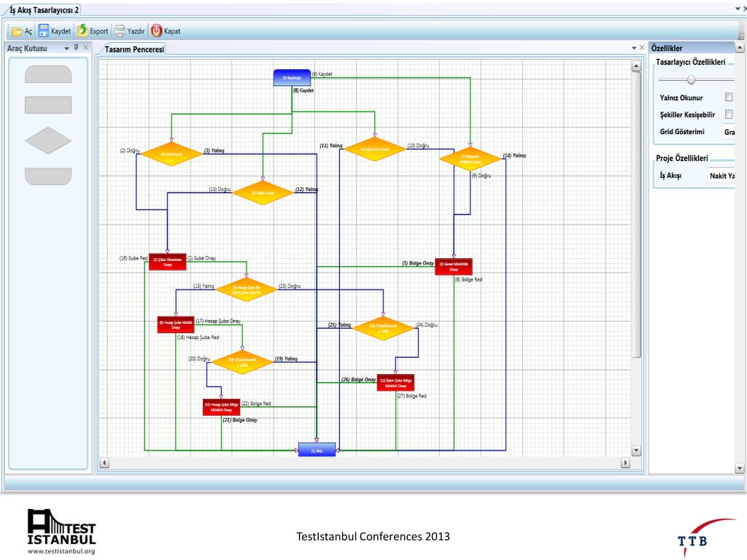
Task: Toggle the Yalnız Okunur checkbox
Action: 729,97
